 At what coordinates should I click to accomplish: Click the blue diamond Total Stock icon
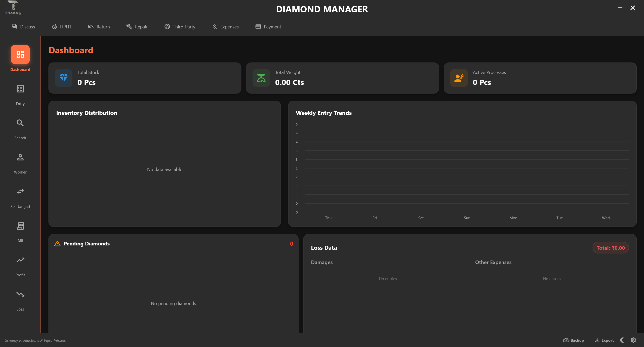click(64, 78)
